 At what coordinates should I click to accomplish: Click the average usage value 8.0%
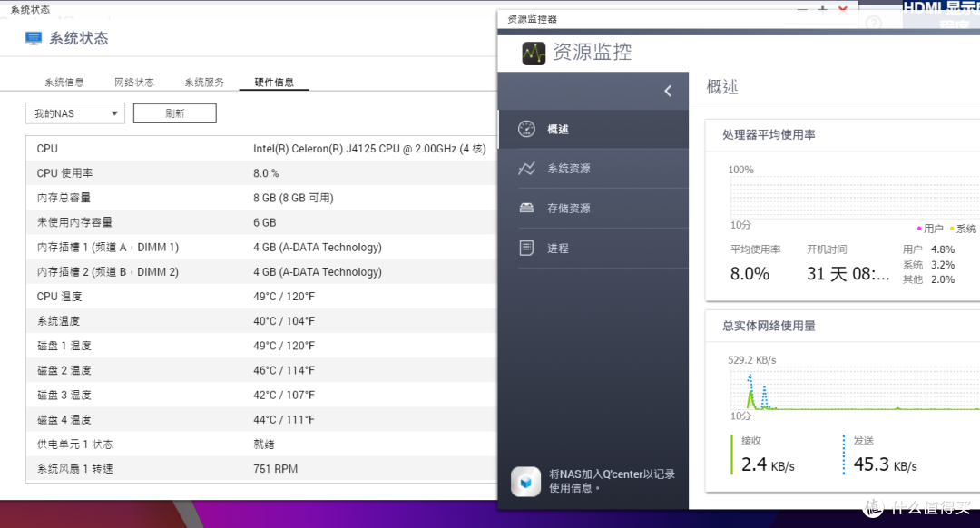(x=750, y=274)
